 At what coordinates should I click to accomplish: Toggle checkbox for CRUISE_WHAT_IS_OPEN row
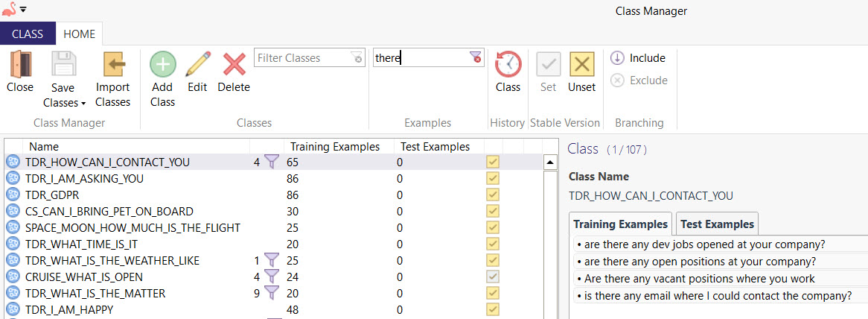click(493, 277)
